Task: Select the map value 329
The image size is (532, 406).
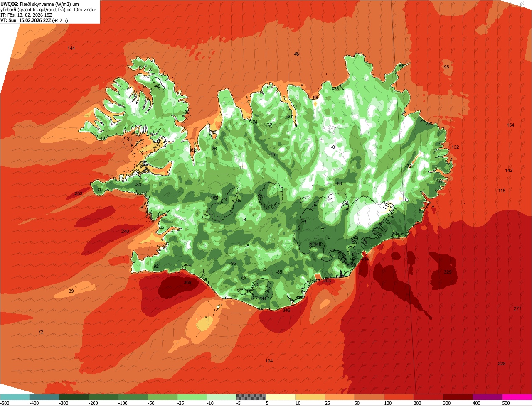Action: [448, 272]
